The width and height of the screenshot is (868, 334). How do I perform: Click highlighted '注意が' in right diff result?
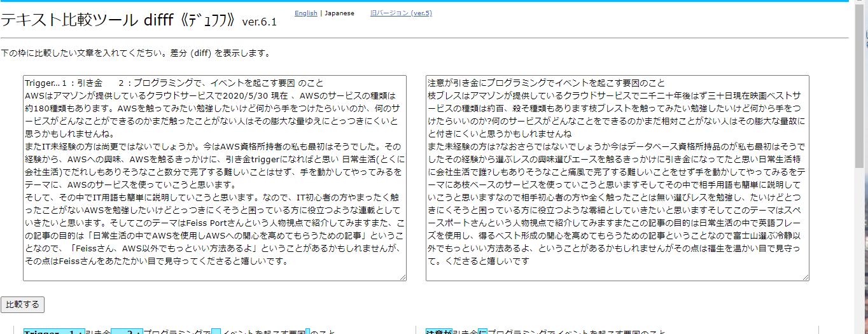click(x=439, y=331)
